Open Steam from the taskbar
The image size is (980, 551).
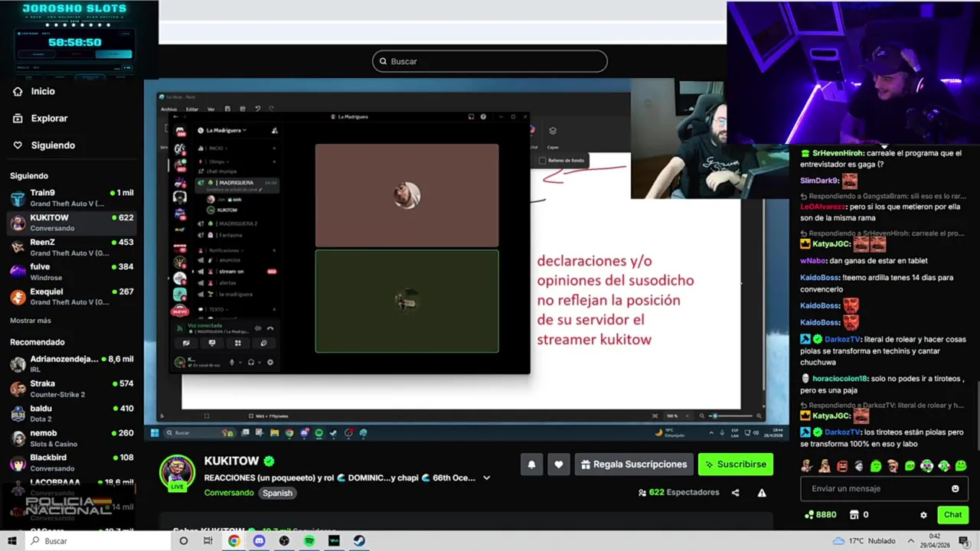tap(359, 541)
